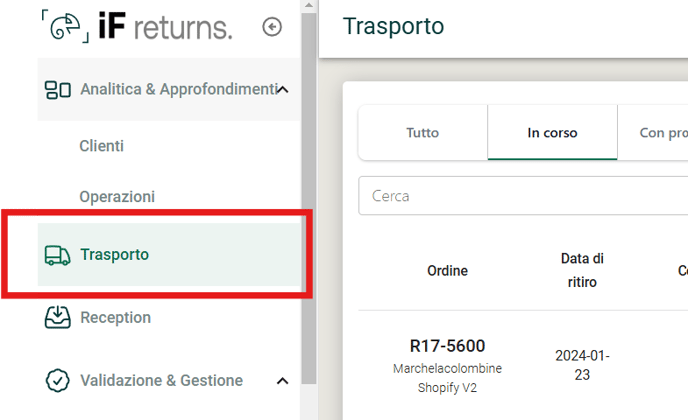This screenshot has width=688, height=420.
Task: Sort by the Ordine column header
Action: point(448,271)
